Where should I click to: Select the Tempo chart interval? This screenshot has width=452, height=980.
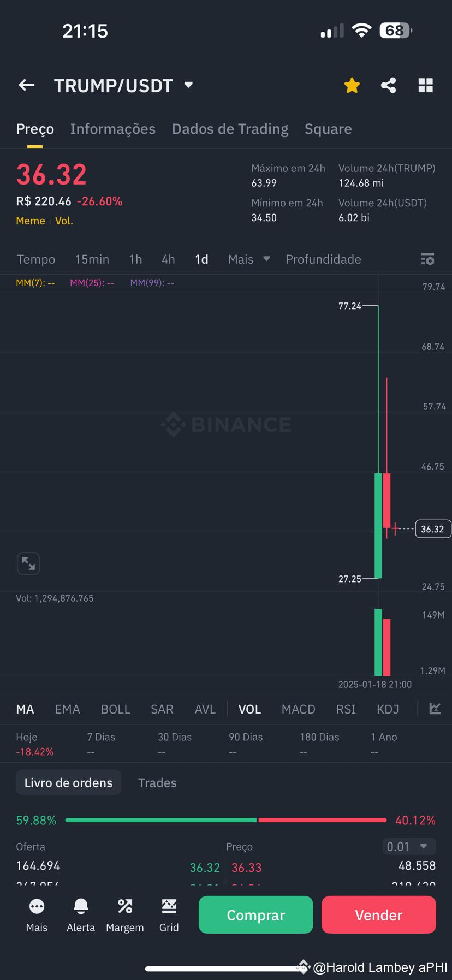[x=36, y=259]
